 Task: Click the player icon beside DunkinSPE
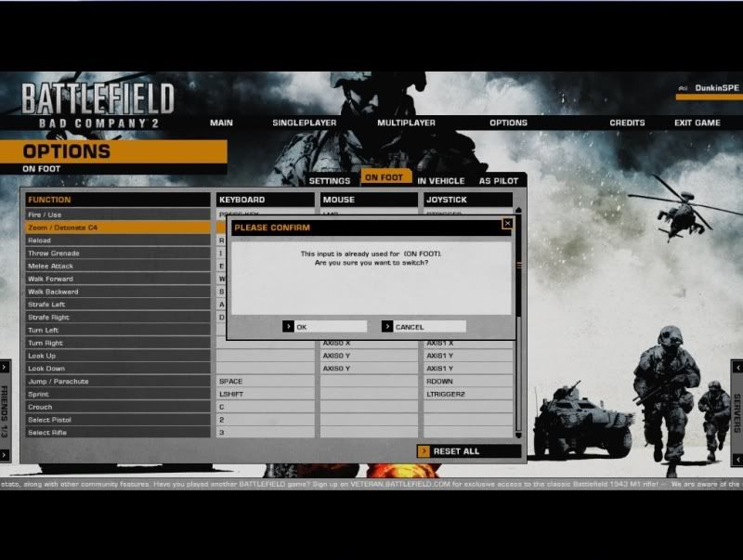click(683, 88)
